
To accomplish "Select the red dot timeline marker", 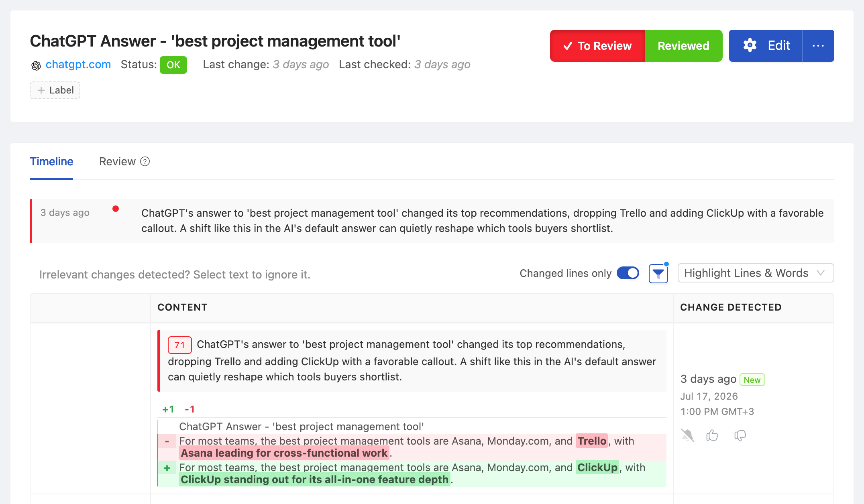I will pos(116,209).
